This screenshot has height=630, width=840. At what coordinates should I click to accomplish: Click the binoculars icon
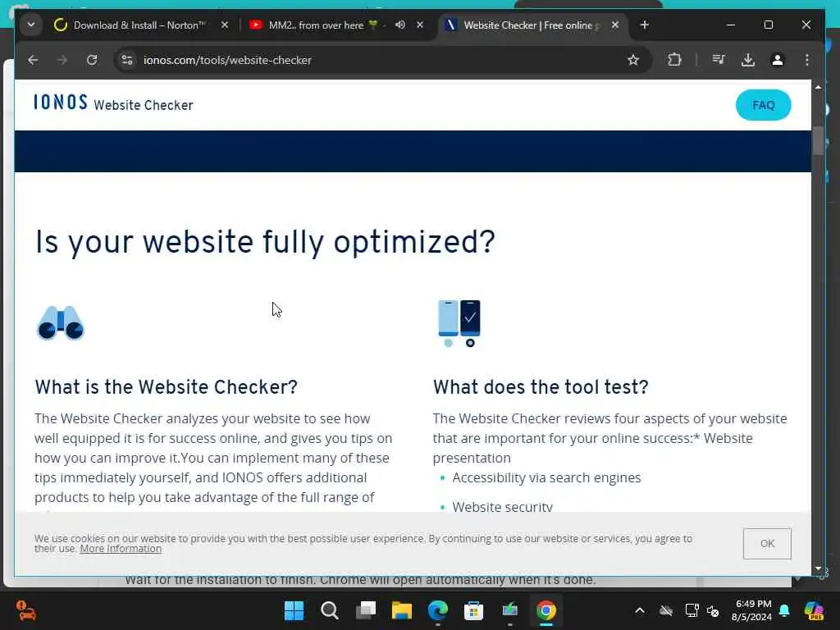61,323
